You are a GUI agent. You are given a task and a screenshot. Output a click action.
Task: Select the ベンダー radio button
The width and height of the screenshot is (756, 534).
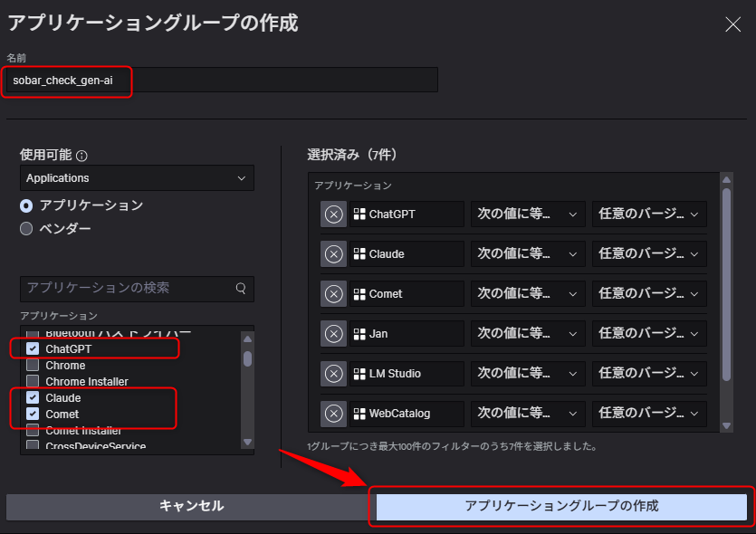tap(26, 229)
